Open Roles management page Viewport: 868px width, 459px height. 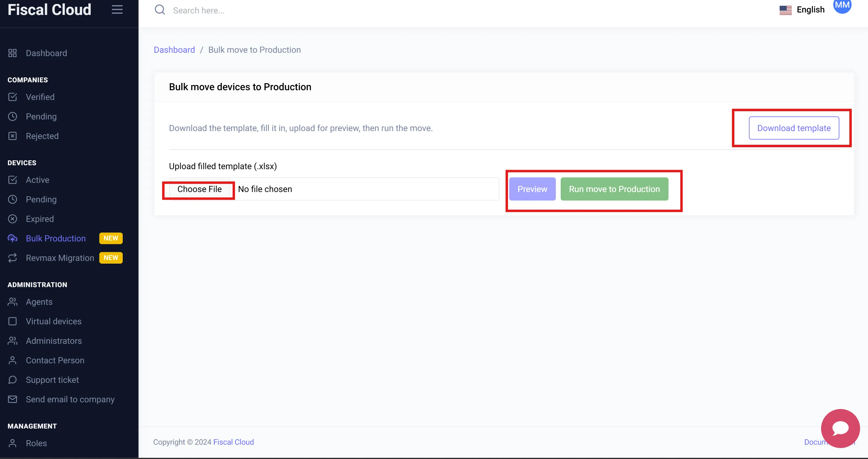pyautogui.click(x=36, y=443)
